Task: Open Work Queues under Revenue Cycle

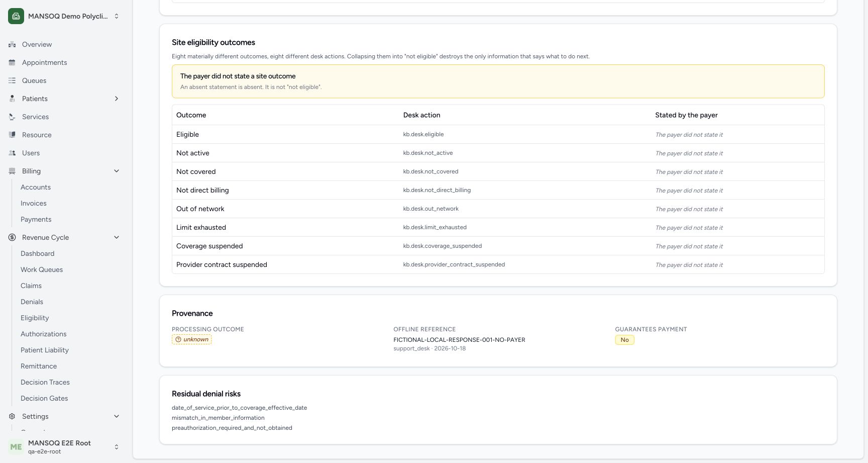Action: coord(42,269)
